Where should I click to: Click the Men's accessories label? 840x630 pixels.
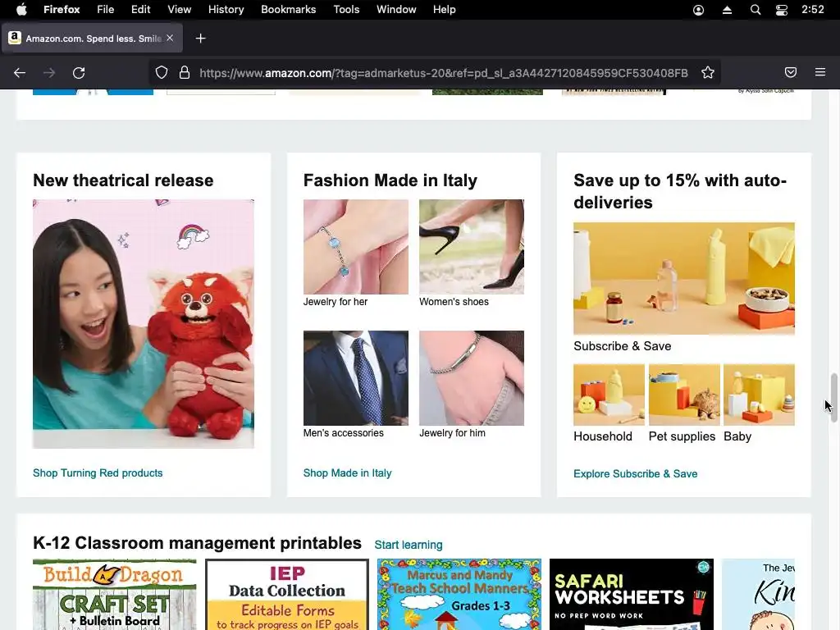pos(344,433)
